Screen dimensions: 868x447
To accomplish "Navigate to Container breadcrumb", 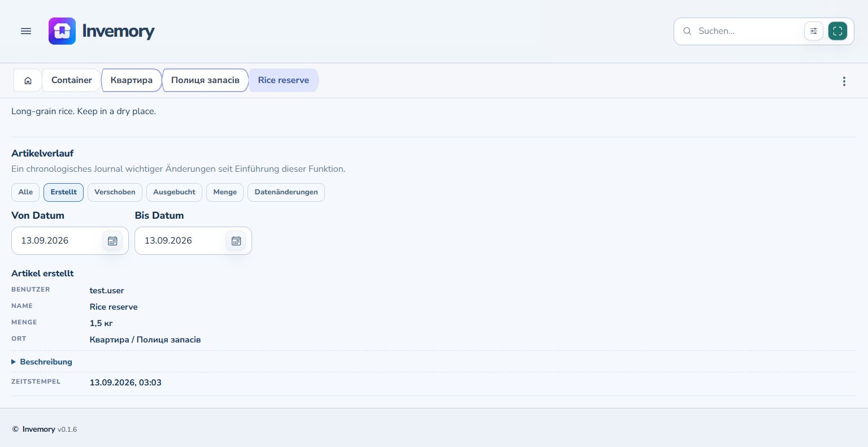I will point(72,80).
